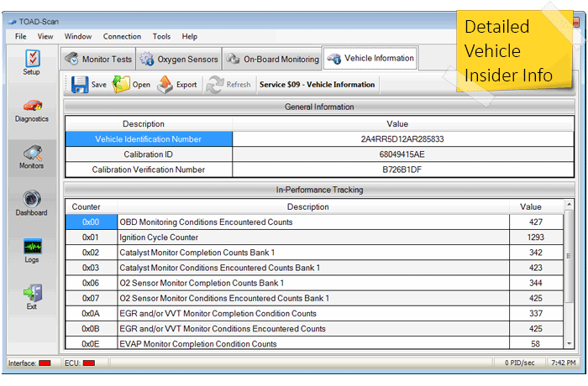
Task: Click the In-Performance Tracking section header
Action: [319, 190]
